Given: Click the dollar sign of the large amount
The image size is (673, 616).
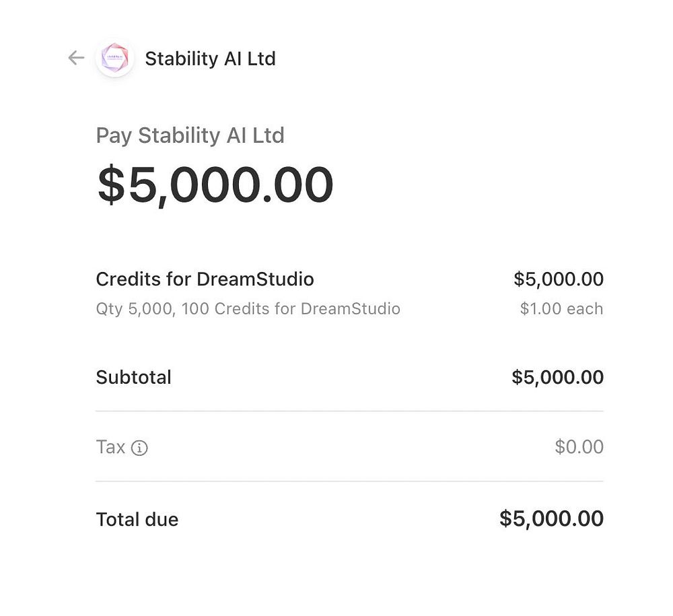Looking at the screenshot, I should [111, 184].
